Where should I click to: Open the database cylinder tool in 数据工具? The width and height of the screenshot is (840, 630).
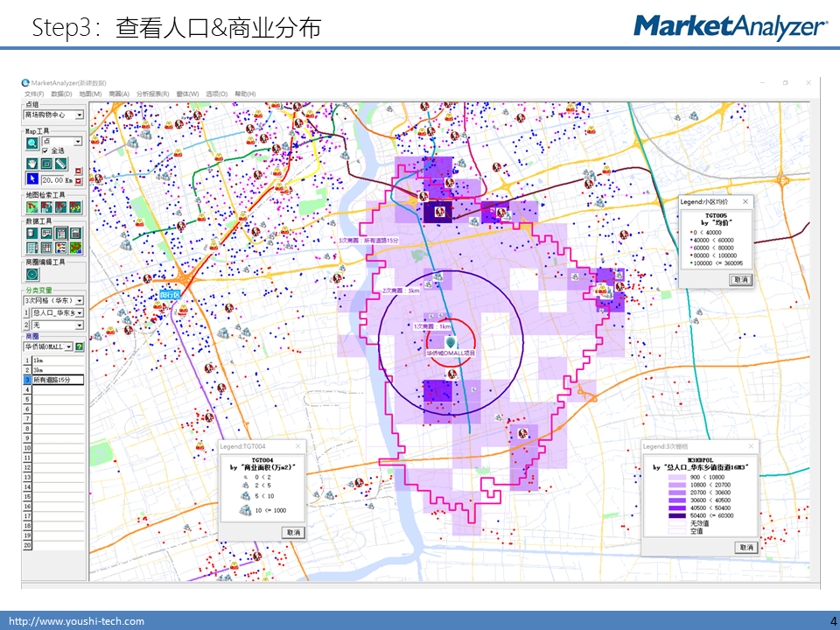tap(32, 233)
